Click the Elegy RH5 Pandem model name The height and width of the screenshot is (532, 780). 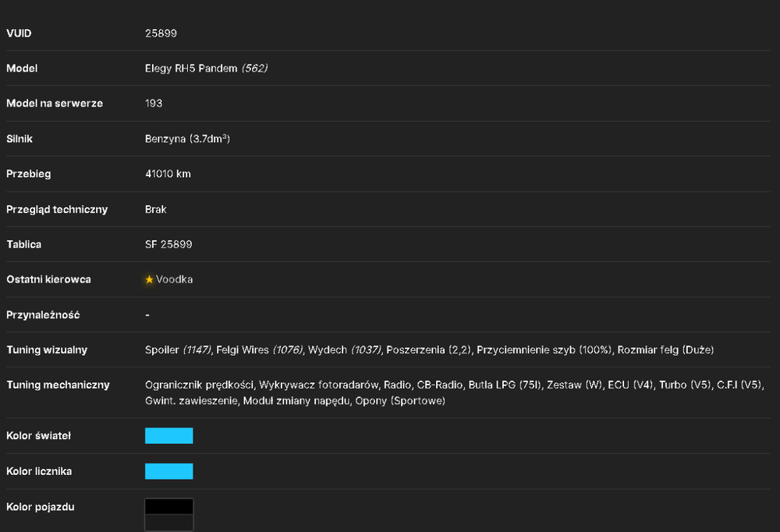pos(191,69)
